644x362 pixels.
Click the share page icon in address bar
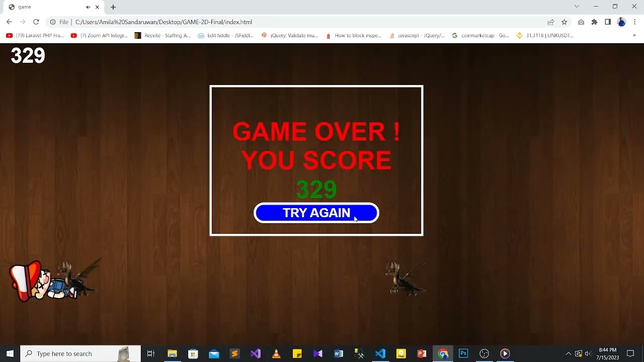pos(551,22)
